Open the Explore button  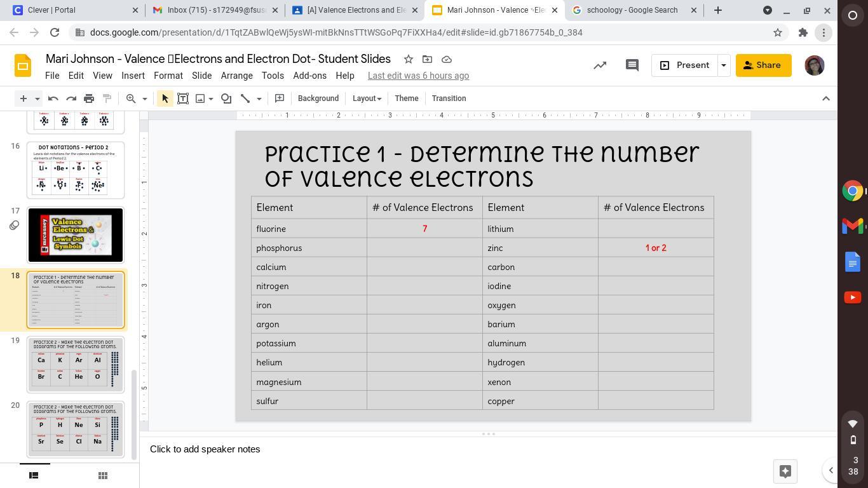[785, 471]
